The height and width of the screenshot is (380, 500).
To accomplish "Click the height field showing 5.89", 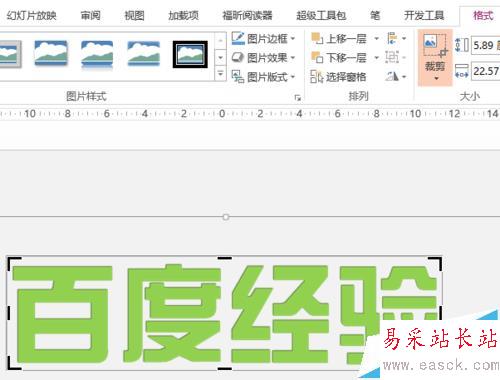I will [x=486, y=45].
